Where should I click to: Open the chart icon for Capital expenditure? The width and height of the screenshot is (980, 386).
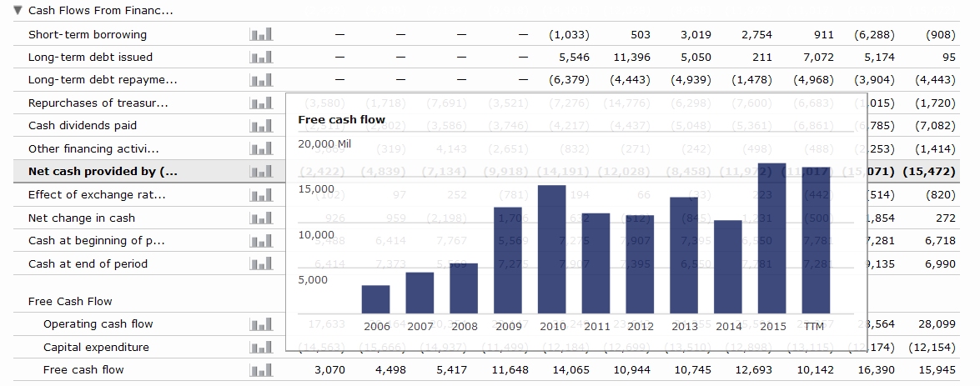pyautogui.click(x=261, y=348)
